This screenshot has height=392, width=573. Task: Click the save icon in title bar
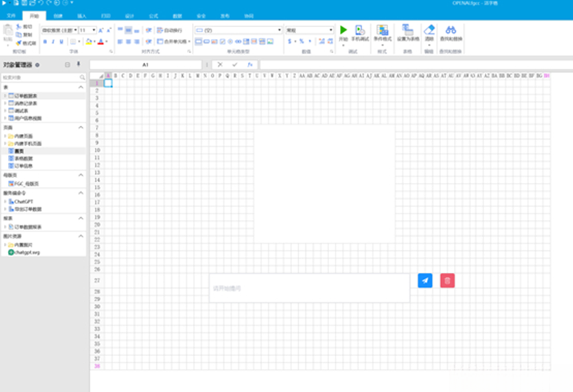pyautogui.click(x=24, y=3)
